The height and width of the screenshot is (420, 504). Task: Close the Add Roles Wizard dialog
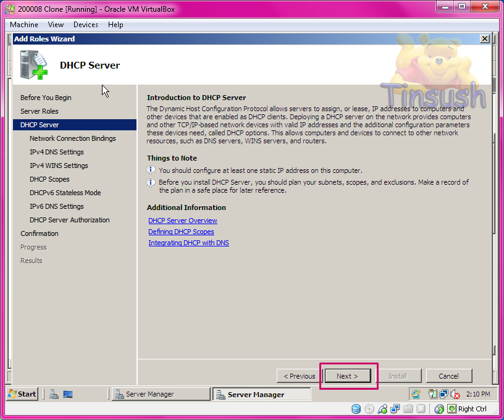485,39
